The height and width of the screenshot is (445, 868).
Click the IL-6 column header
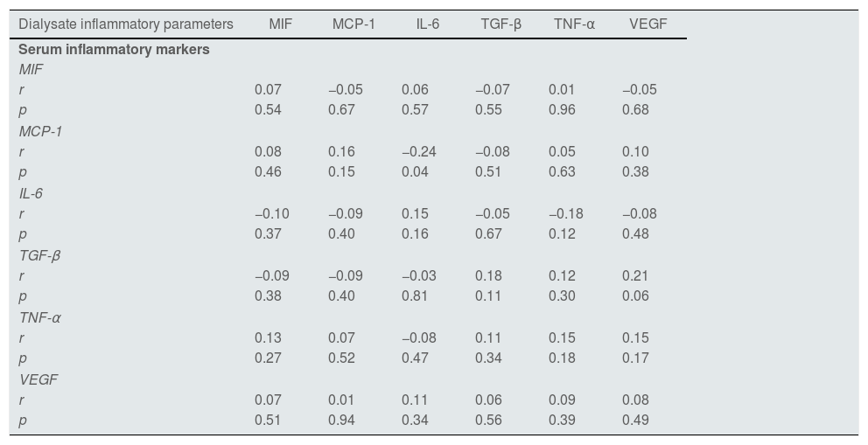coord(428,24)
